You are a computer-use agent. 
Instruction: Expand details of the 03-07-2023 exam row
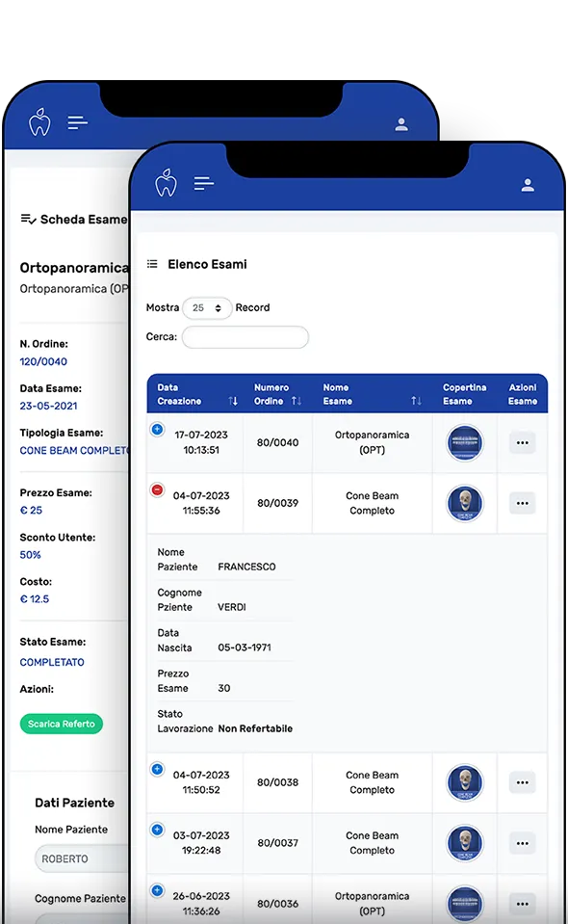pos(157,830)
